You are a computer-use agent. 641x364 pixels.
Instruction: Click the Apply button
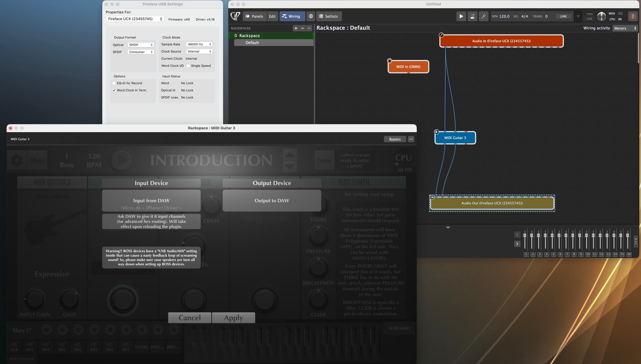tap(233, 318)
